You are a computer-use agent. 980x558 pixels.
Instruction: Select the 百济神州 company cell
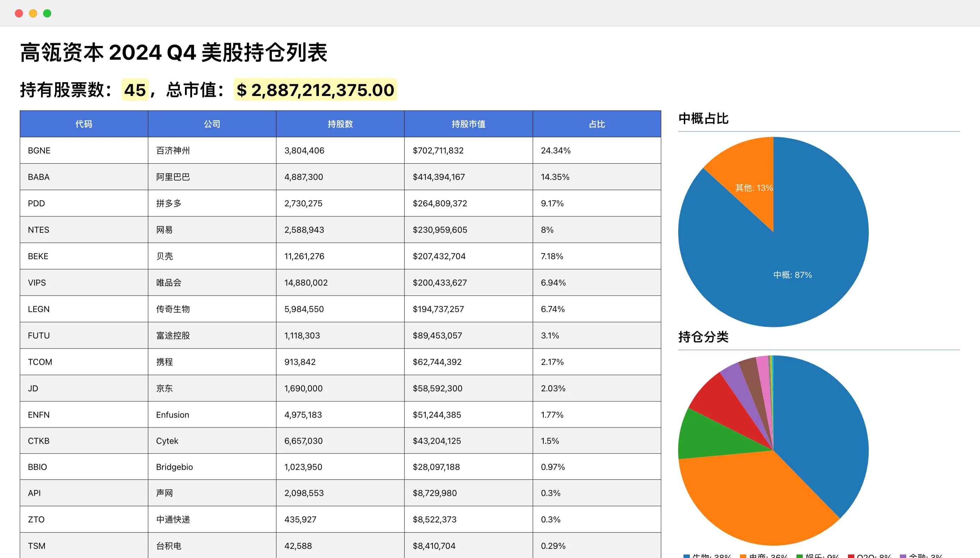[x=212, y=150]
